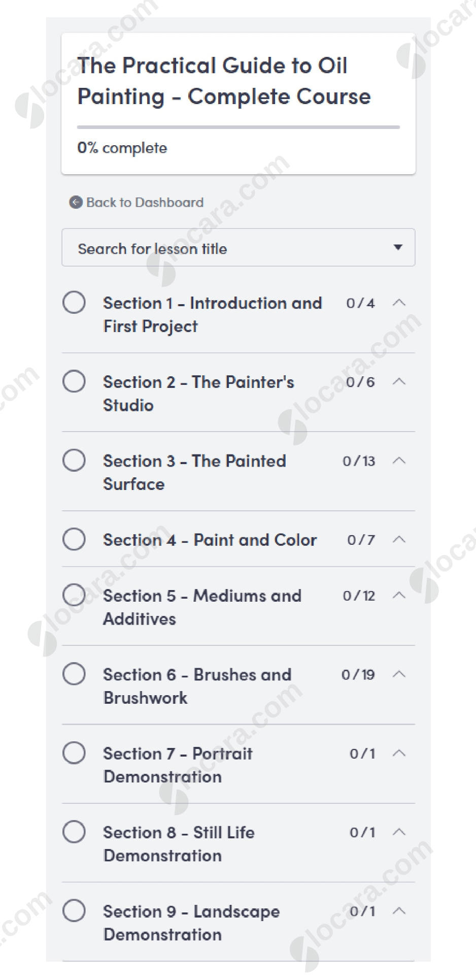Toggle Section 7 Portrait Demonstration circle

74,753
